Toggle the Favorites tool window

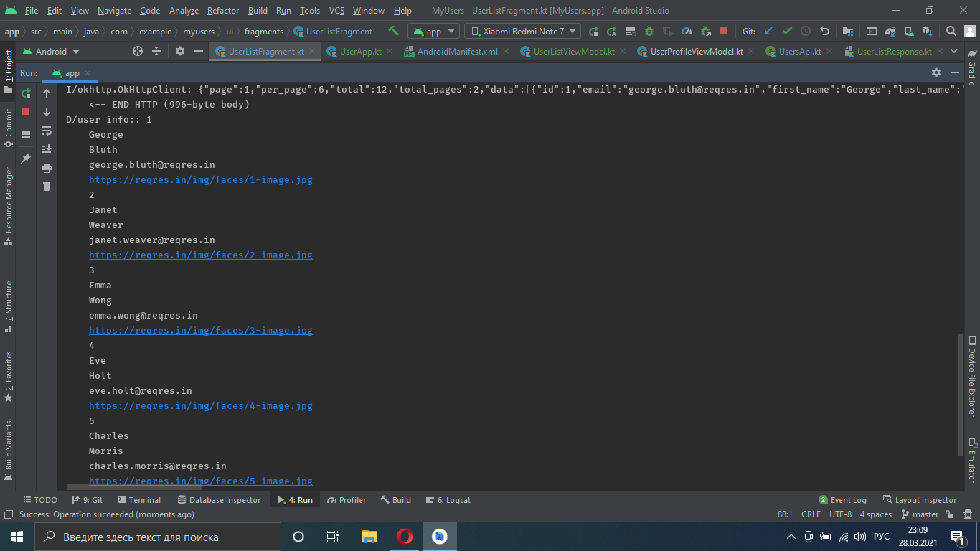point(8,376)
